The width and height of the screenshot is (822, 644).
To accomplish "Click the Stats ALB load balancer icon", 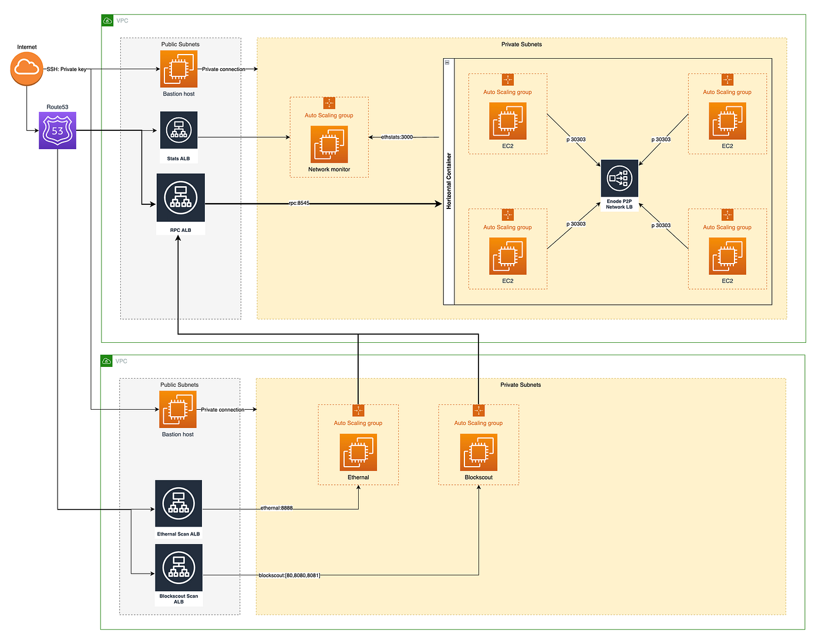I will pos(178,131).
